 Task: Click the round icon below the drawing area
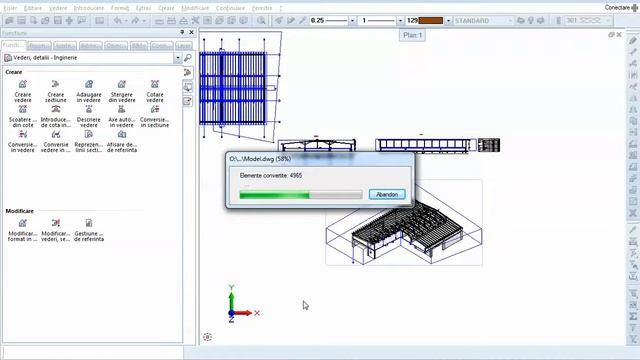click(207, 337)
